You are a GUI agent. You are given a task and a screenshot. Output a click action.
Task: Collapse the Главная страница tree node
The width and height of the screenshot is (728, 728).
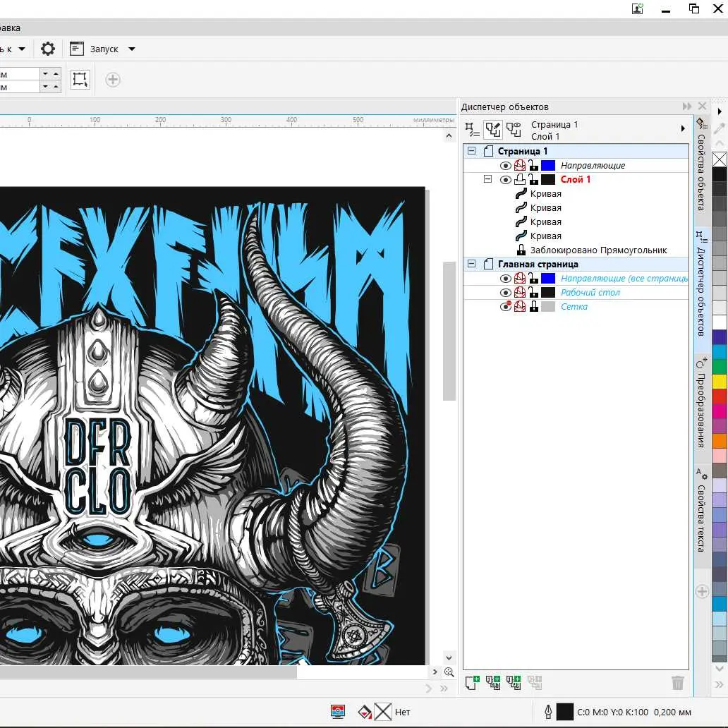click(x=472, y=264)
